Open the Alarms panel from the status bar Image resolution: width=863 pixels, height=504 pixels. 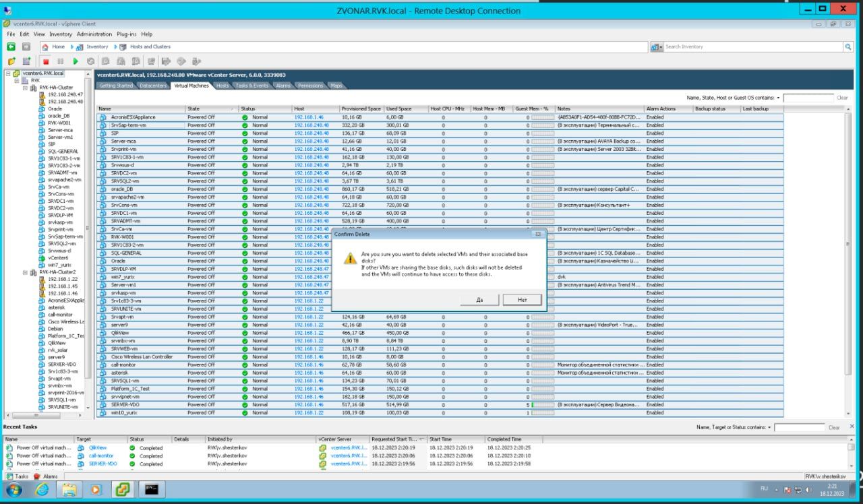pyautogui.click(x=47, y=476)
